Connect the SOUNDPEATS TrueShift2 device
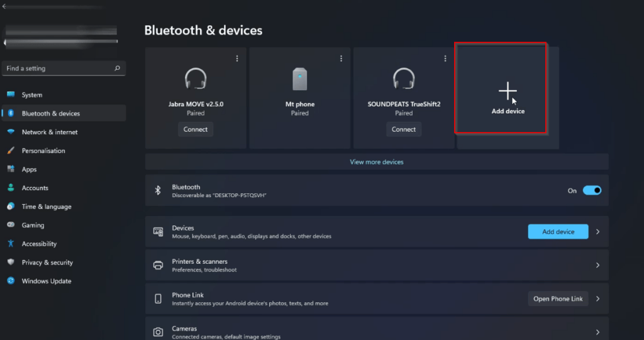644x340 pixels. pyautogui.click(x=404, y=129)
